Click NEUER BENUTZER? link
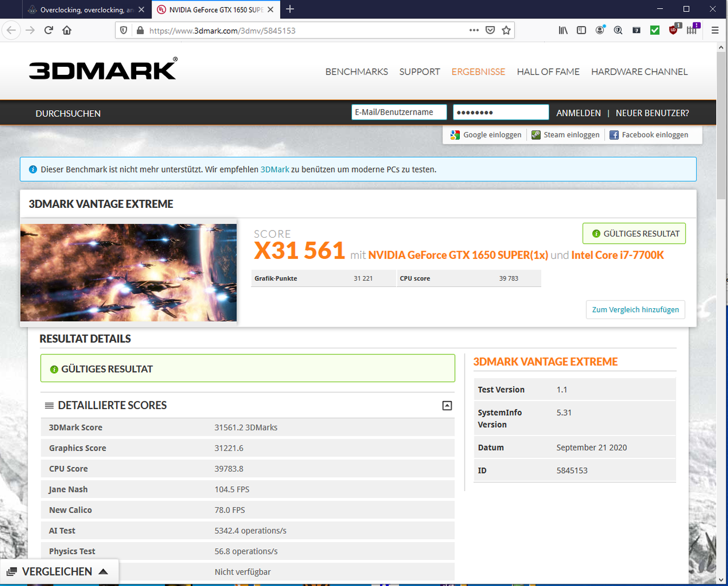 click(x=652, y=113)
